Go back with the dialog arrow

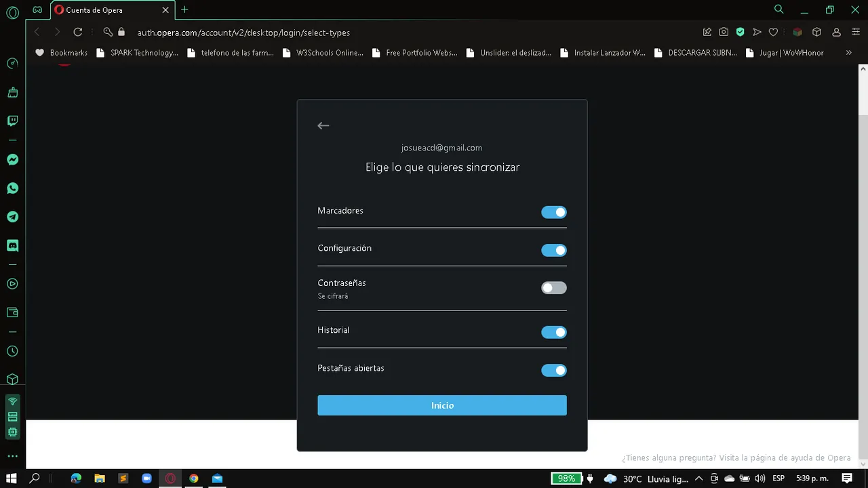[x=323, y=125]
